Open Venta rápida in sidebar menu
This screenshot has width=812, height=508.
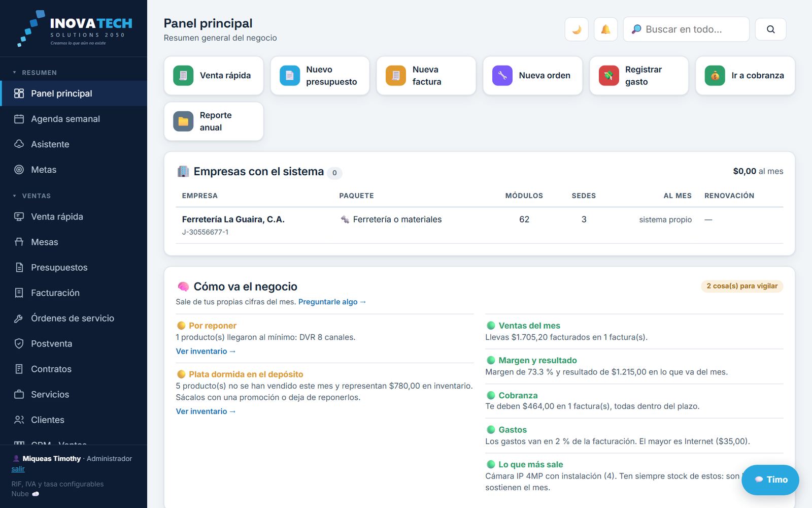[x=74, y=216]
